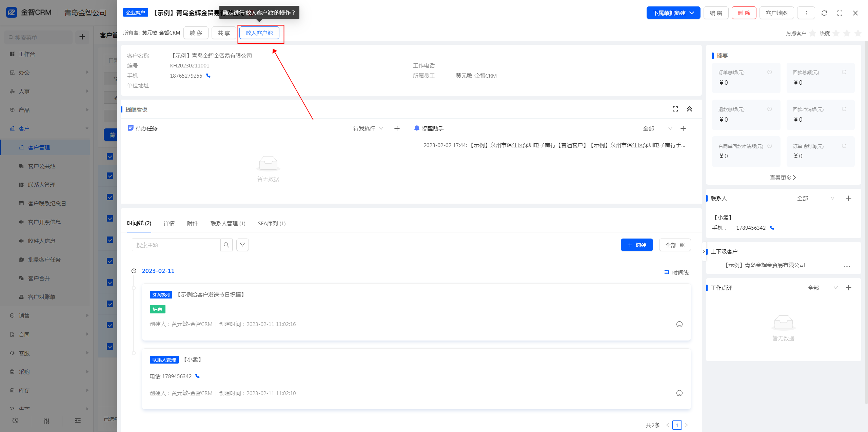
Task: Set 热度 to one star
Action: coord(836,33)
